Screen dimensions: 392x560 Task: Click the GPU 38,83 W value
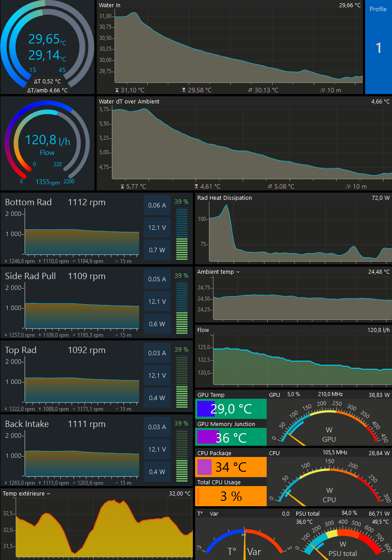(379, 395)
